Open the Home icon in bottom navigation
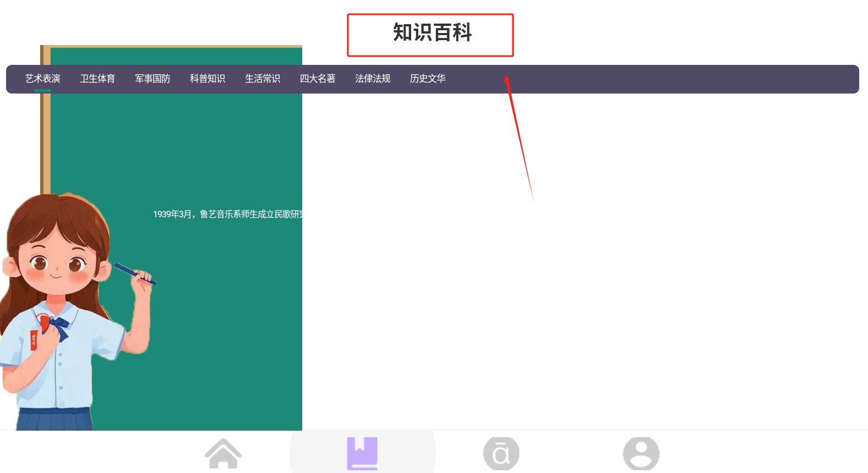 click(x=223, y=453)
